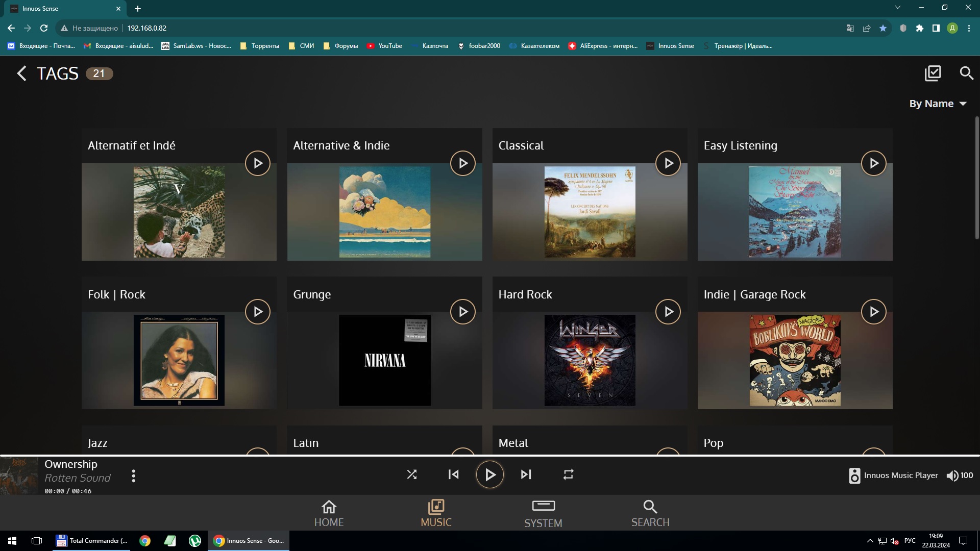Skip to previous track

pyautogui.click(x=453, y=474)
